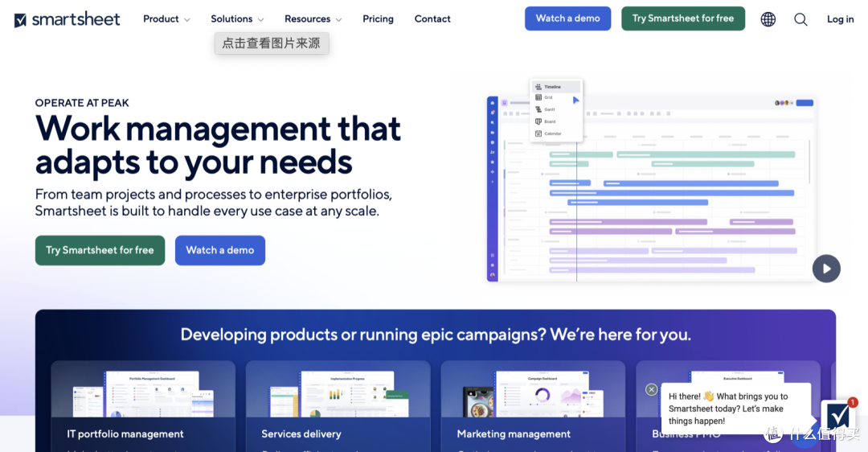Go to the Pricing page
Screen dimensions: 868x452
(378, 18)
